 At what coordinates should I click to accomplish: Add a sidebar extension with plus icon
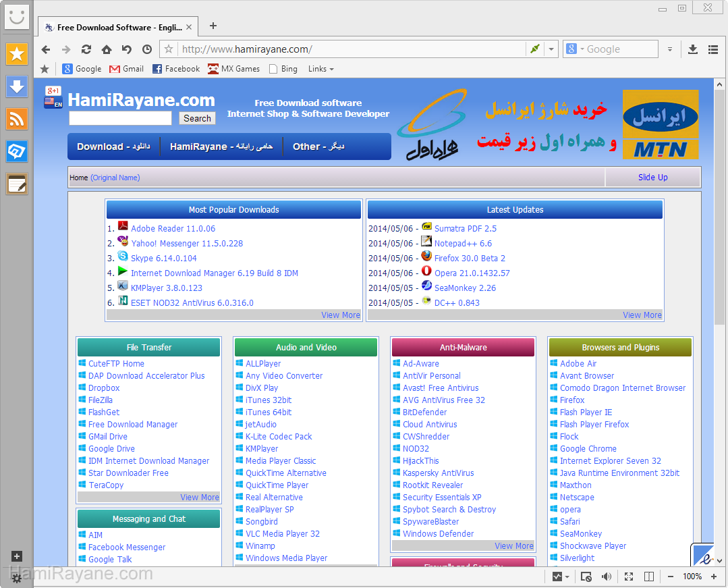pos(17,556)
